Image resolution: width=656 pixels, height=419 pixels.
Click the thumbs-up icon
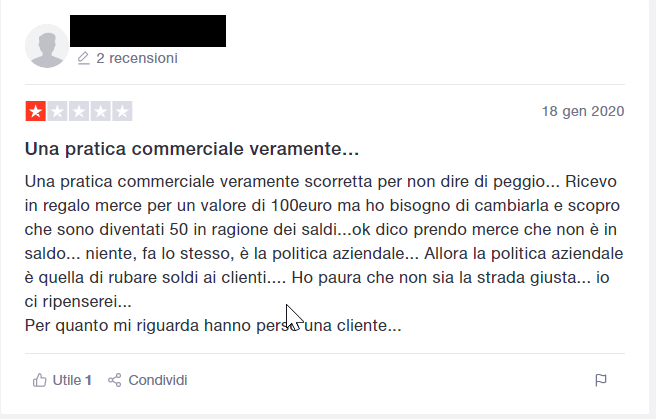click(40, 380)
